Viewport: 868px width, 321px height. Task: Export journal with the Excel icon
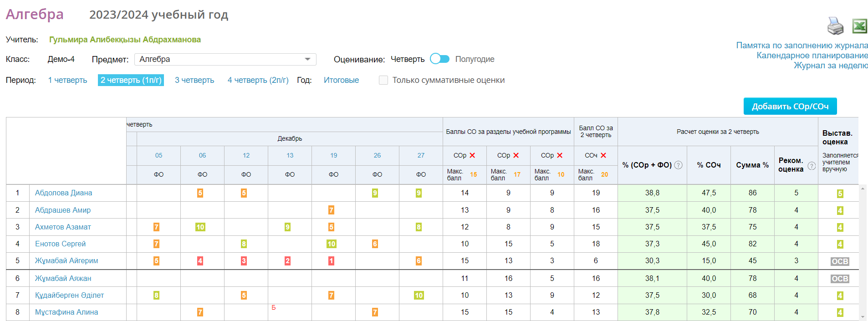pos(859,26)
